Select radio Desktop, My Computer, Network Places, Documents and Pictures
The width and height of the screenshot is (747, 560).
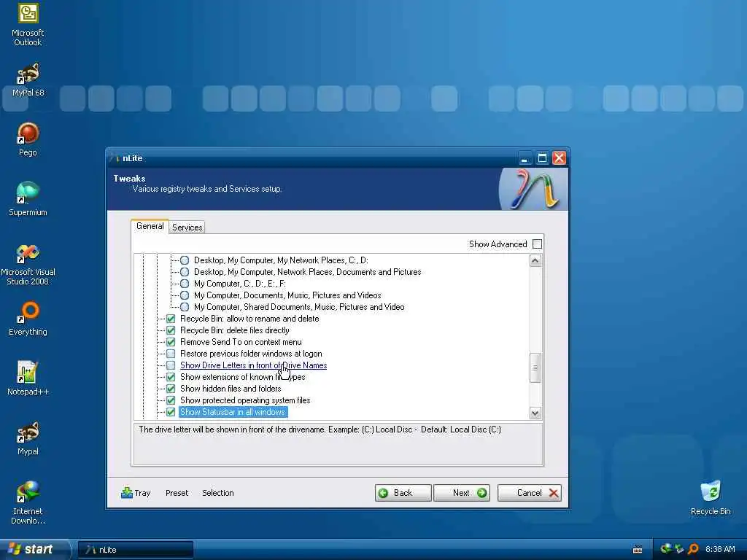pos(185,272)
